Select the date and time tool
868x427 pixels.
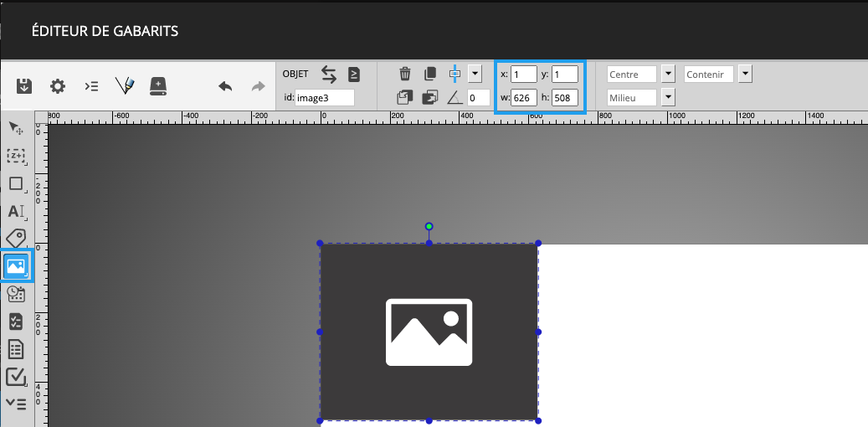16,294
